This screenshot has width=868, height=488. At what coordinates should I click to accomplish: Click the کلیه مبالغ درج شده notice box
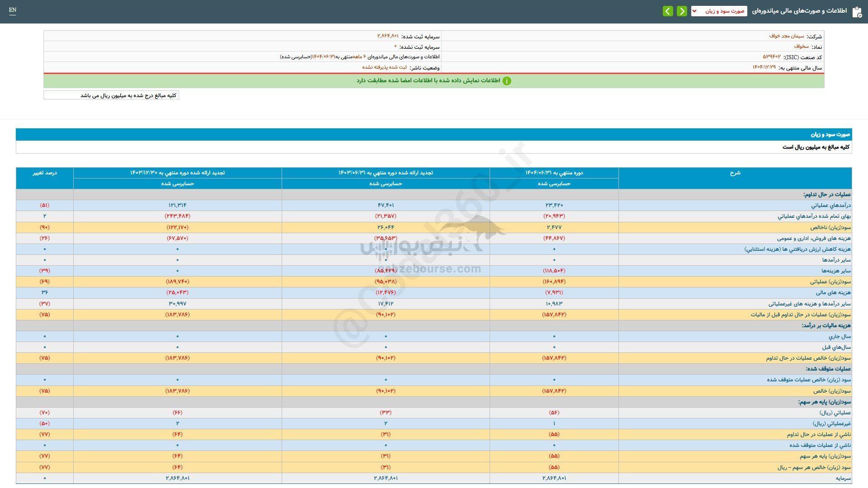pos(111,95)
